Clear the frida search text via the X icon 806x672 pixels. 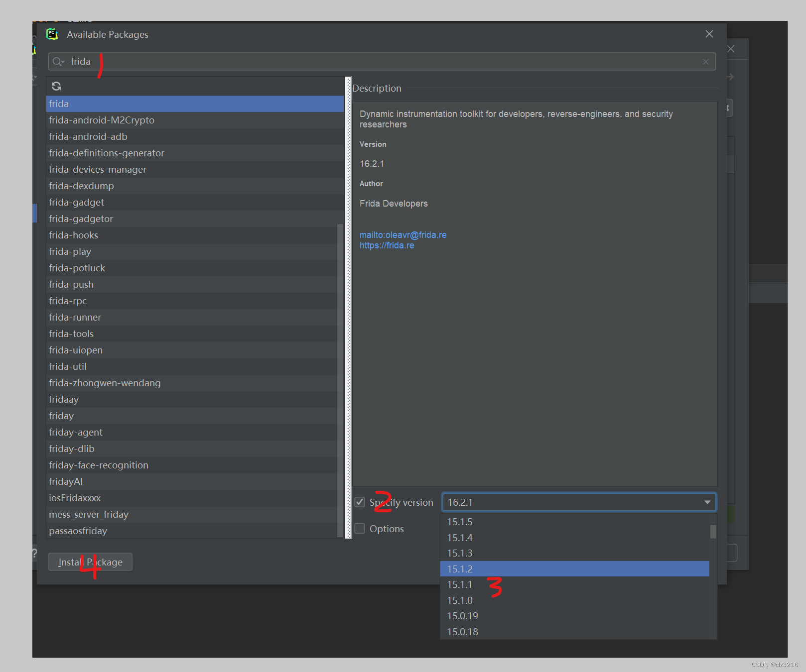pyautogui.click(x=705, y=61)
